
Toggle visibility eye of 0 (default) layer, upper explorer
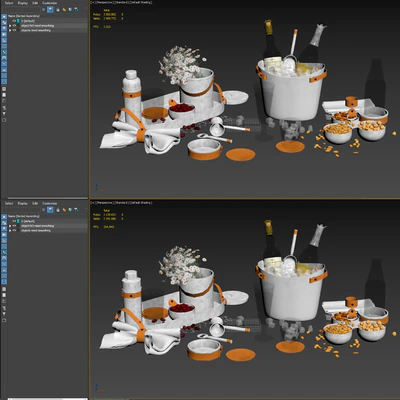[14, 21]
